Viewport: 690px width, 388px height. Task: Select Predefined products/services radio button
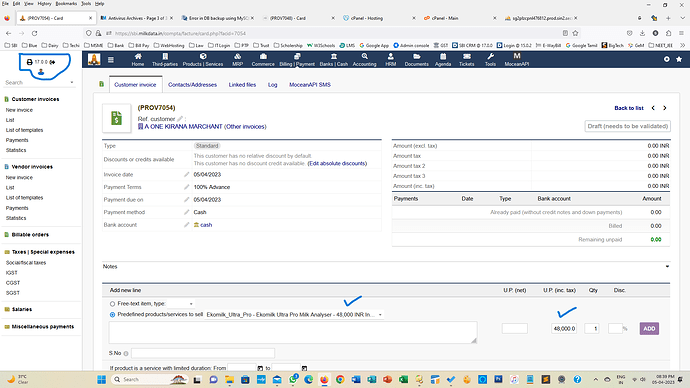point(112,315)
